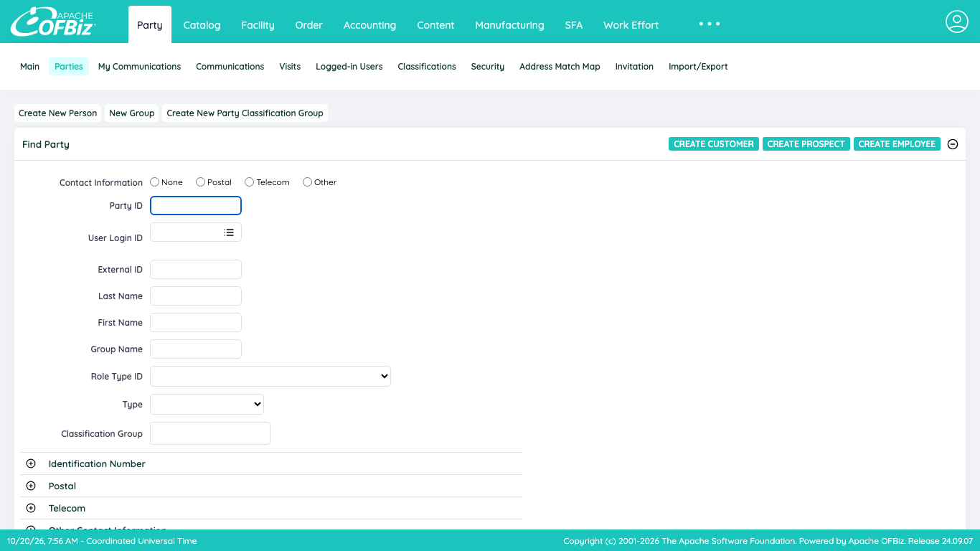Open the Order application tab
This screenshot has height=551, width=980.
(309, 25)
